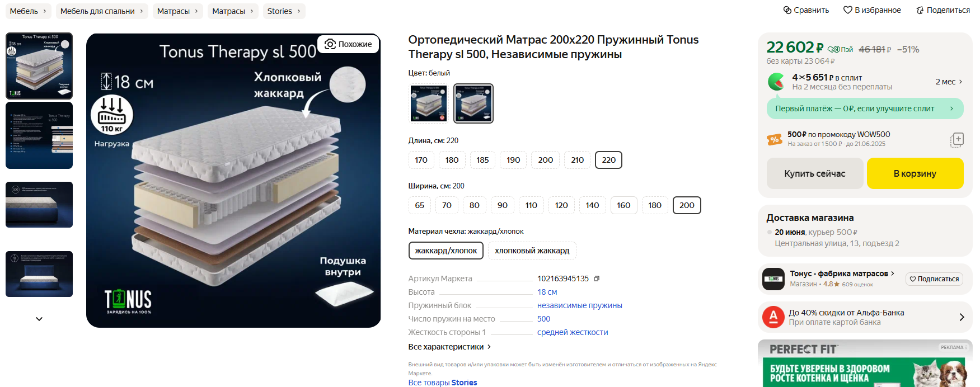The image size is (980, 387).
Task: Click the В корзину button
Action: click(915, 173)
